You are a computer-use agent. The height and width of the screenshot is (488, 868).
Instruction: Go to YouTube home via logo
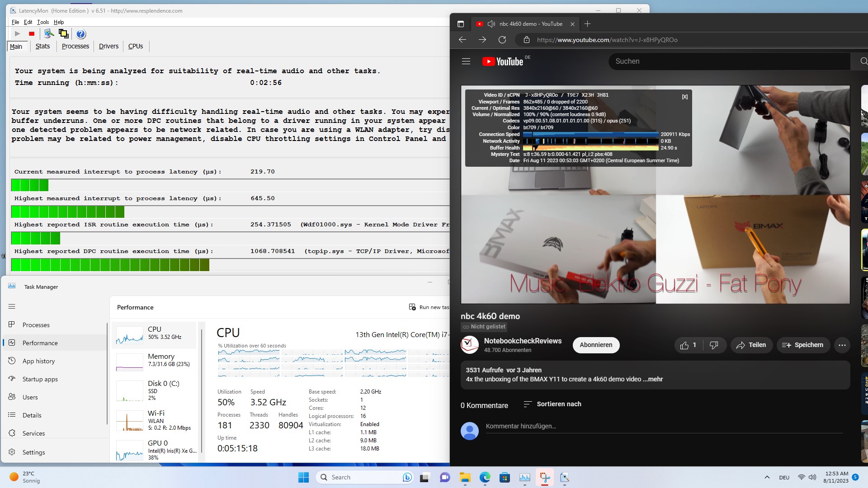point(503,61)
